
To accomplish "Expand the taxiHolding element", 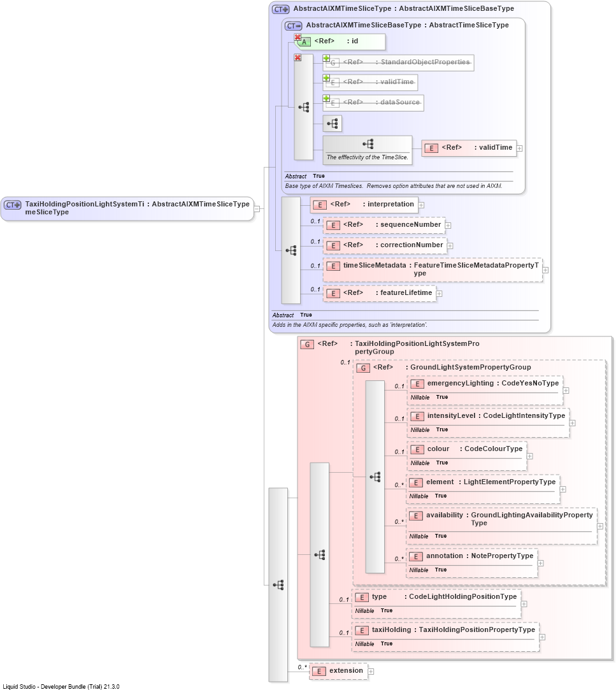I will point(543,637).
